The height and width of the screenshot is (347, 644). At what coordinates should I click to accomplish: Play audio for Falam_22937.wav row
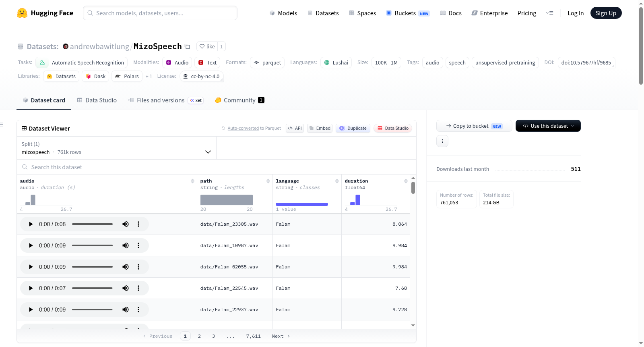[x=31, y=310]
